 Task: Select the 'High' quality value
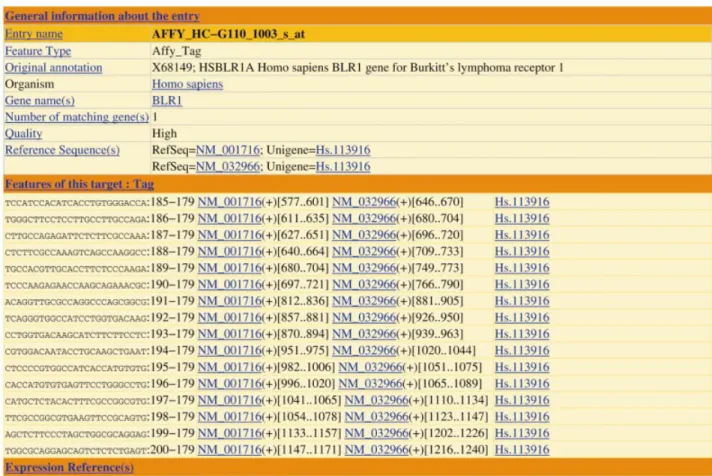point(164,134)
